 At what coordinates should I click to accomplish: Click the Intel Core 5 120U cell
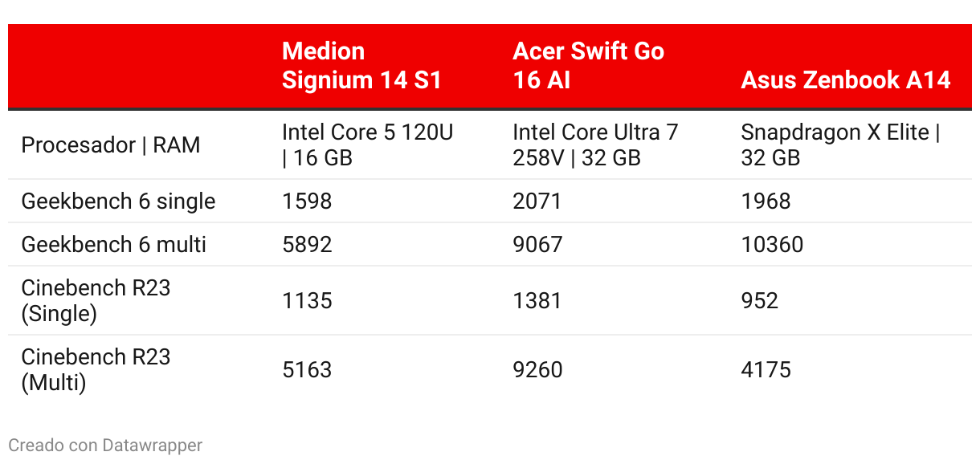368,145
